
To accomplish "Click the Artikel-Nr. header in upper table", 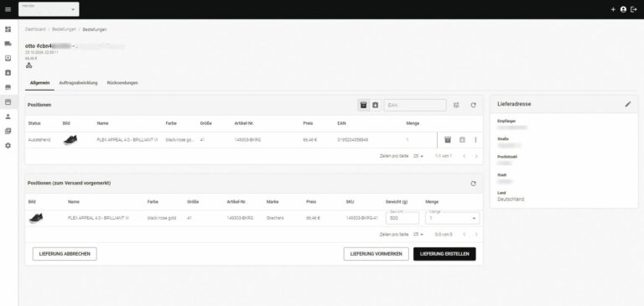I will (244, 123).
